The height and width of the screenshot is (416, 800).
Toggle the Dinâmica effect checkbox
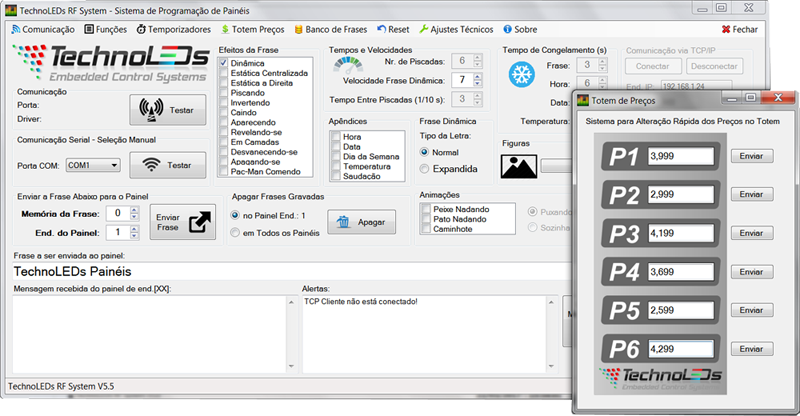point(223,63)
